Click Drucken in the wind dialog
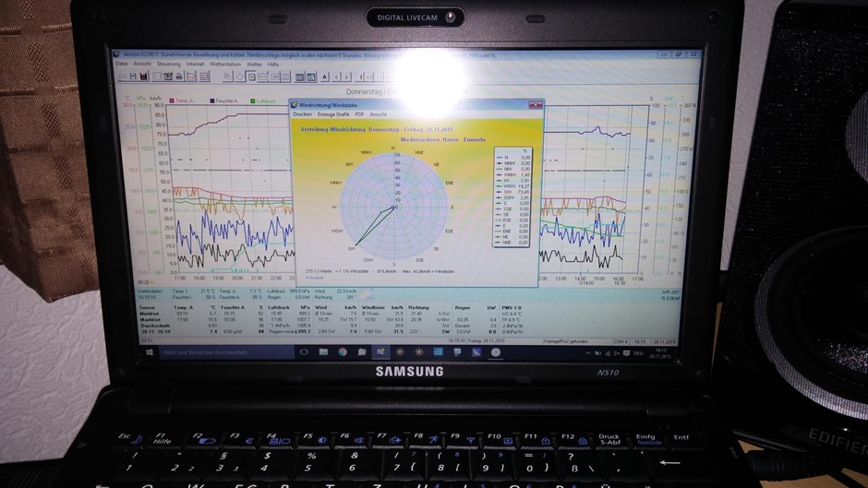This screenshot has height=488, width=868. pos(303,113)
